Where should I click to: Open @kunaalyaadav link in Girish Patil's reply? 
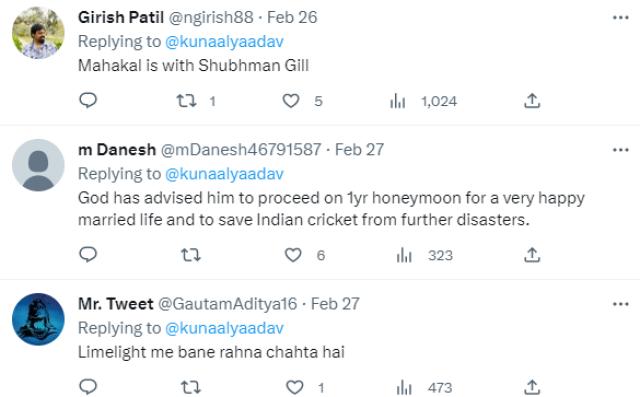pos(224,42)
